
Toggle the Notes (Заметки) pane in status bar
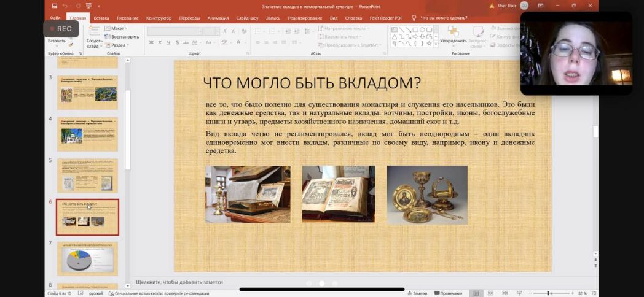417,293
